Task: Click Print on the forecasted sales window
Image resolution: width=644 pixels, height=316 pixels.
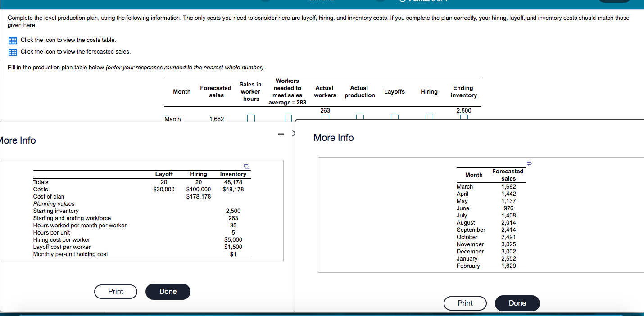Action: pyautogui.click(x=465, y=303)
